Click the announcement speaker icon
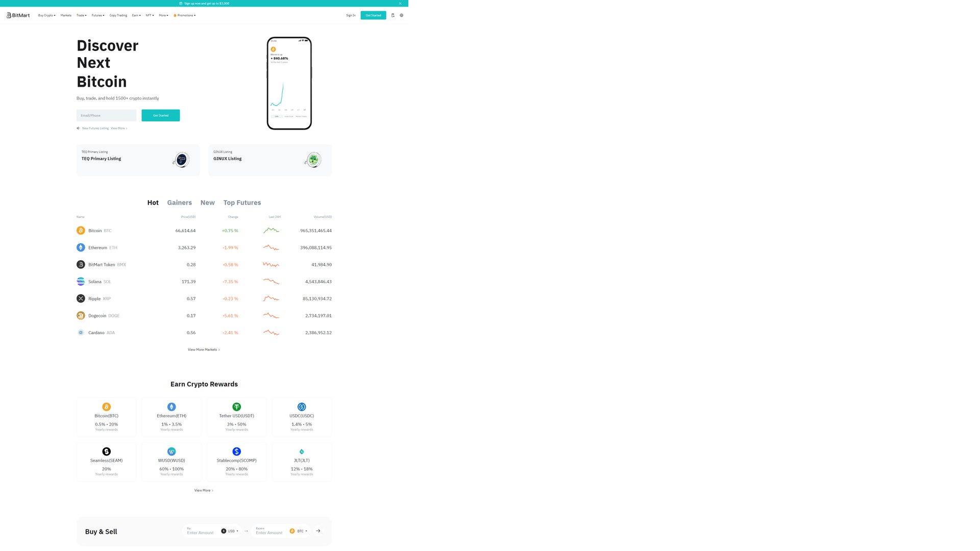980x551 pixels. (78, 128)
